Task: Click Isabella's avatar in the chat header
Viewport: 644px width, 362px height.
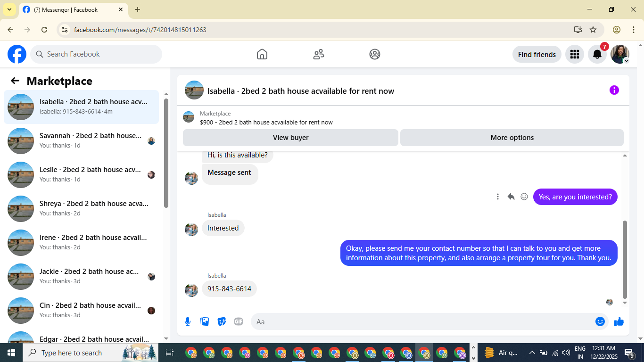Action: pyautogui.click(x=194, y=90)
